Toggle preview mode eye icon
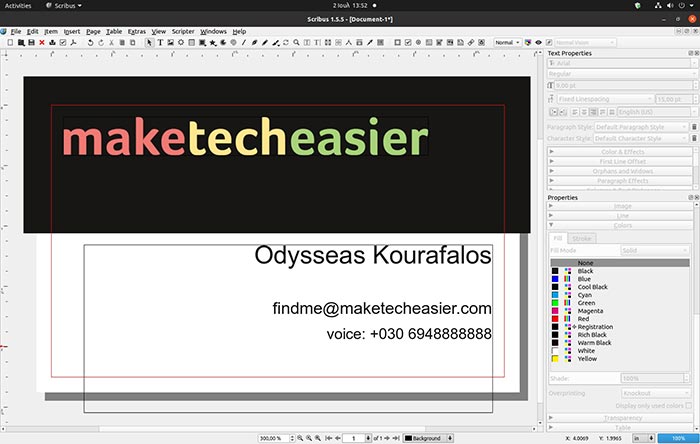This screenshot has height=444, width=700. click(x=538, y=42)
